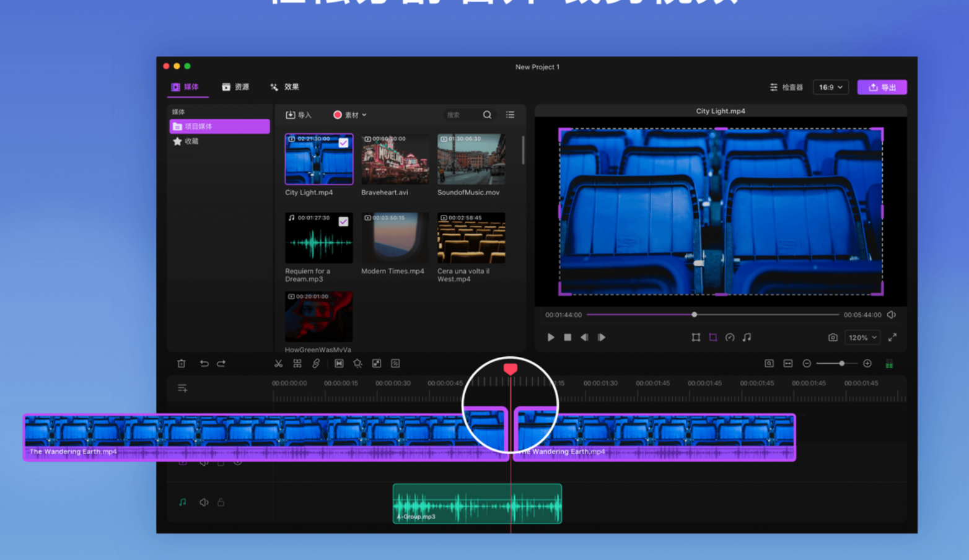The height and width of the screenshot is (560, 969).
Task: Expand the 120% preview zoom dropdown
Action: (x=862, y=338)
